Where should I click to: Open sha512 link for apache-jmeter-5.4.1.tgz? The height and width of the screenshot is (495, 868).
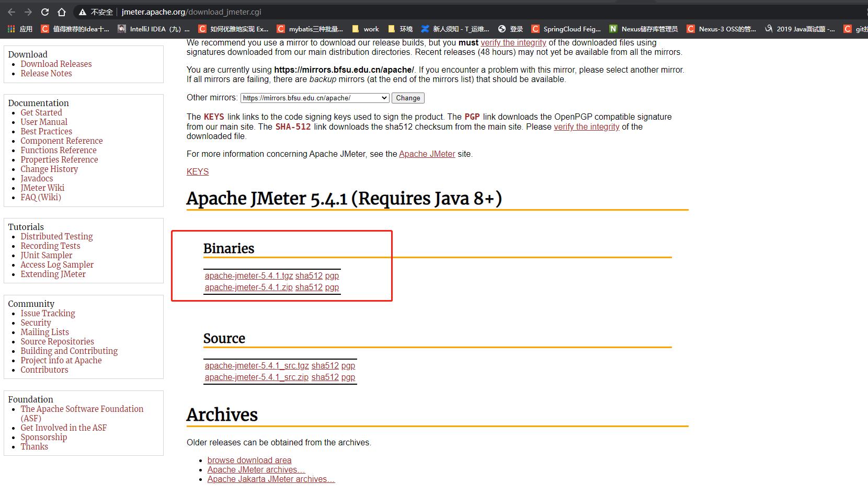(309, 275)
